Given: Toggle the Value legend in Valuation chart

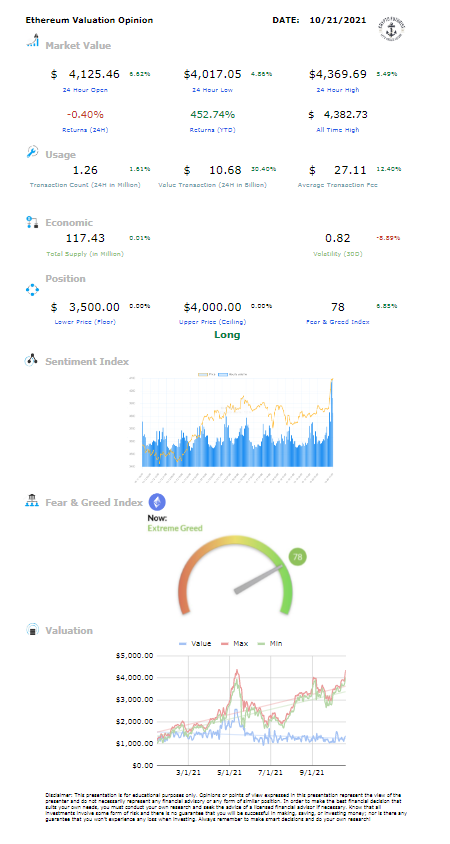Looking at the screenshot, I should 195,643.
